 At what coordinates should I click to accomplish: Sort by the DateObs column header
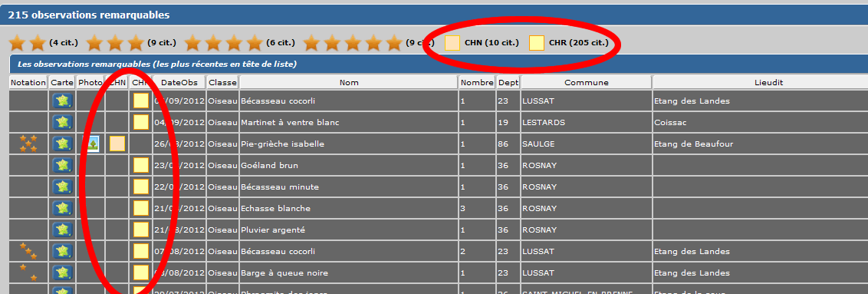pos(179,82)
